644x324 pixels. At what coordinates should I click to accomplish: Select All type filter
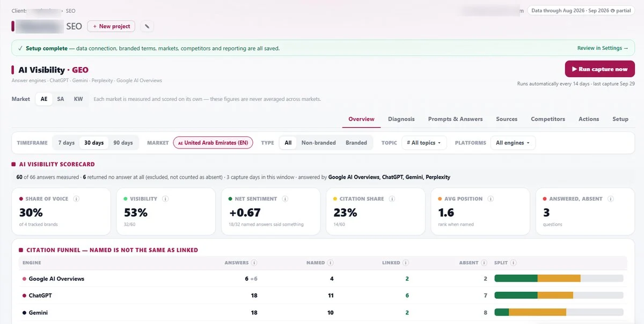(288, 143)
